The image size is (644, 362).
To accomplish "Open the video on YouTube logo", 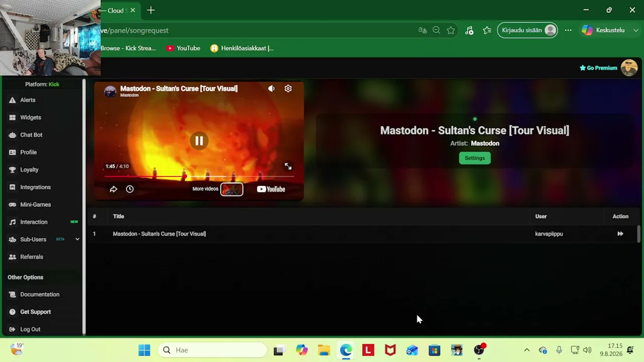I will (x=271, y=189).
